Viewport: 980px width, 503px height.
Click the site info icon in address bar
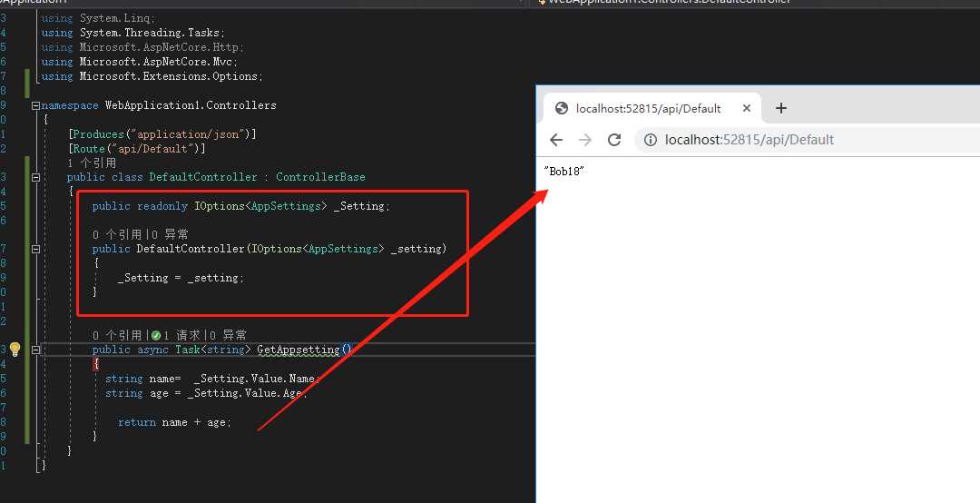(x=651, y=140)
